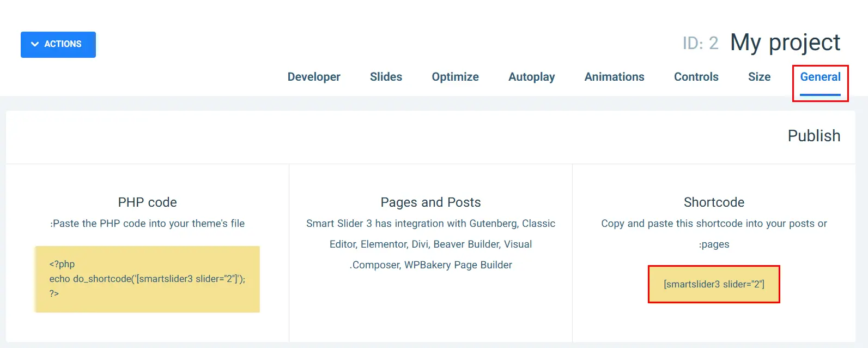Click the yellow PHP code snippet box
This screenshot has height=348, width=868.
click(147, 279)
